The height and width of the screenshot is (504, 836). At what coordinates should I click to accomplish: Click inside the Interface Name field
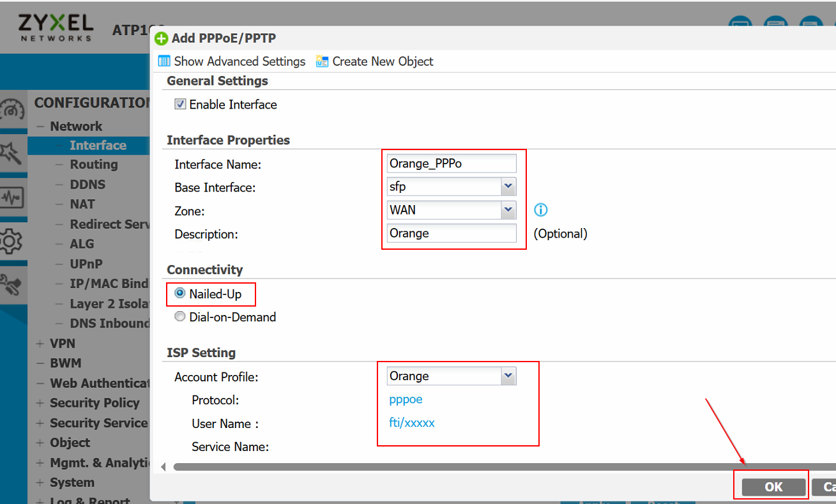tap(450, 163)
